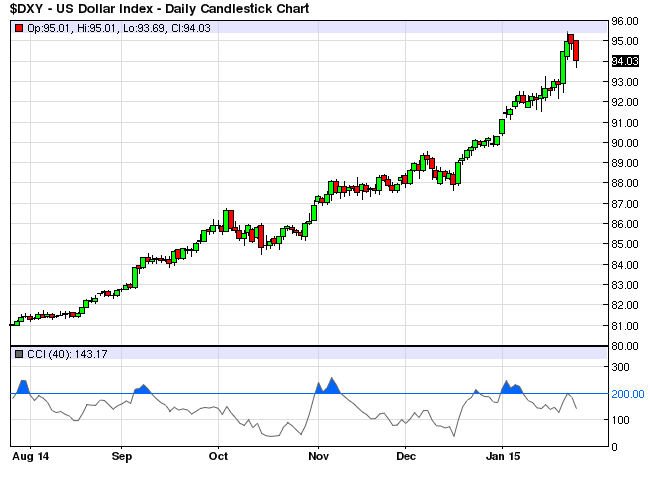Click the 'Nov' date axis label

319,456
